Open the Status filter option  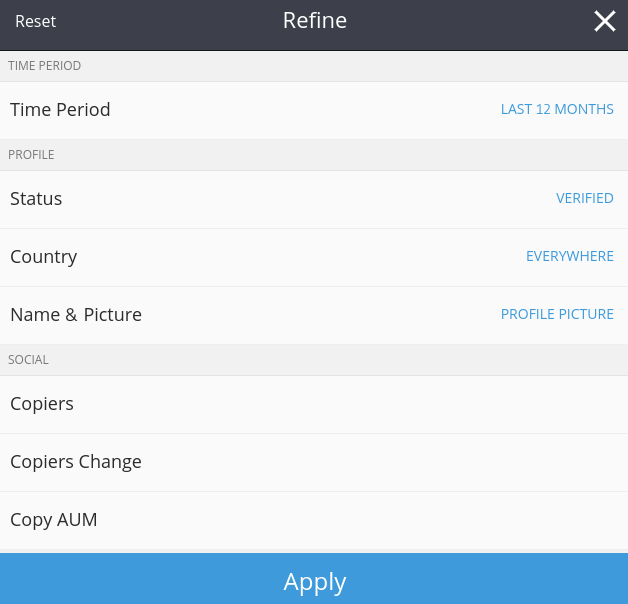314,199
